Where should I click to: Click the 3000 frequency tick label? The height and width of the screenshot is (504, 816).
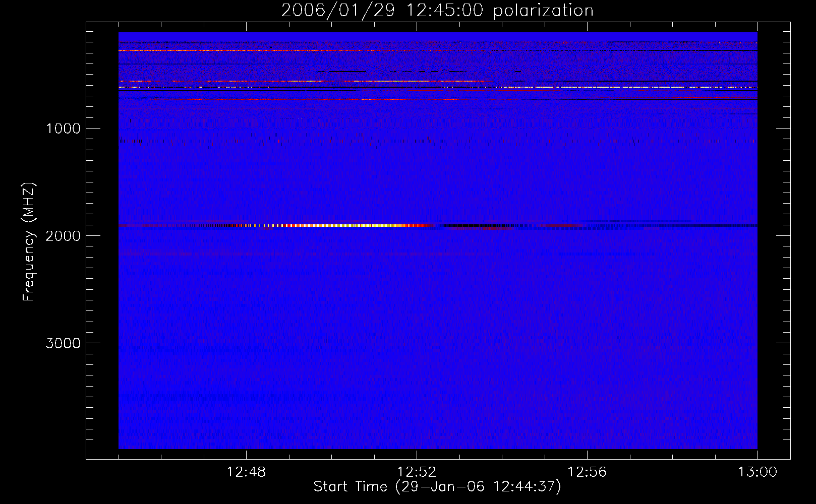point(63,343)
